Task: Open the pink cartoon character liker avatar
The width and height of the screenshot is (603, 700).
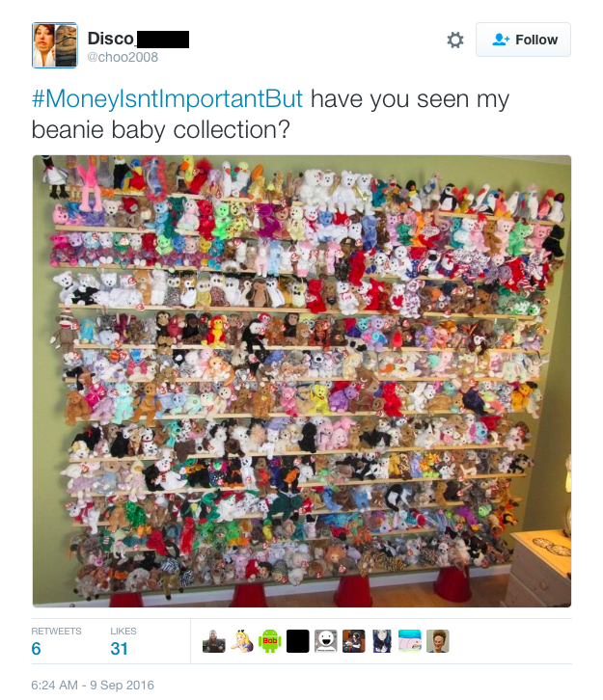Action: pos(410,641)
